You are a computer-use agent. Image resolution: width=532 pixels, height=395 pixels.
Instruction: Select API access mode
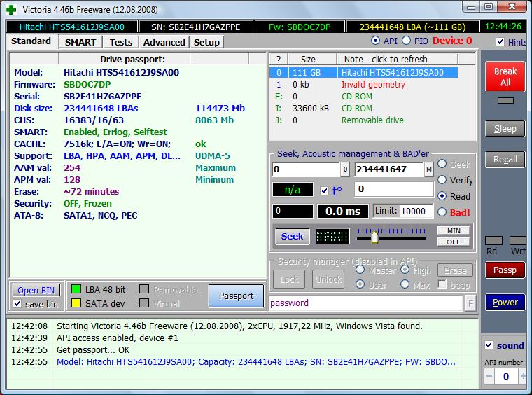(x=375, y=41)
